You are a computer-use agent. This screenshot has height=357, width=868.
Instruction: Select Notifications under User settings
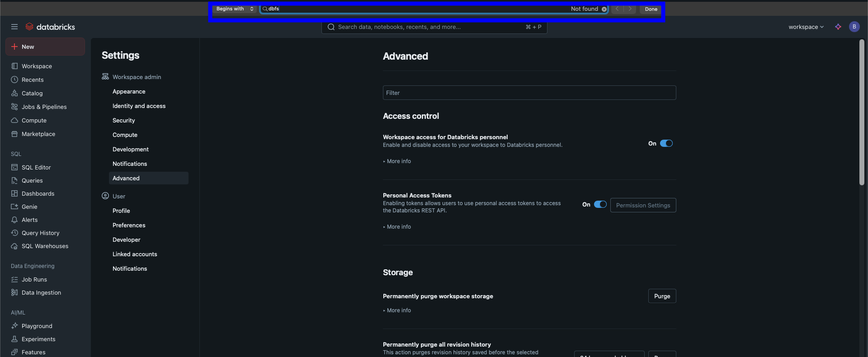[x=148, y=268]
